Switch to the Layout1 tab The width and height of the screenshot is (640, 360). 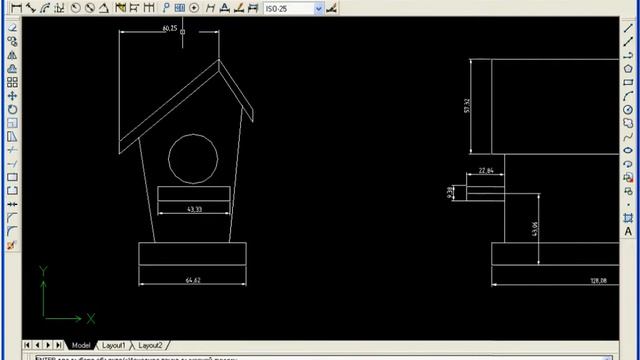113,345
